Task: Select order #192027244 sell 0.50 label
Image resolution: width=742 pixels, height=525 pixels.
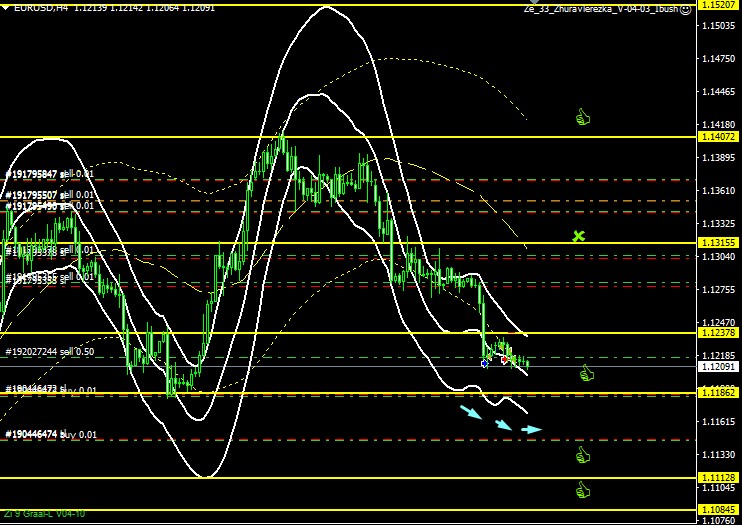Action: click(50, 352)
